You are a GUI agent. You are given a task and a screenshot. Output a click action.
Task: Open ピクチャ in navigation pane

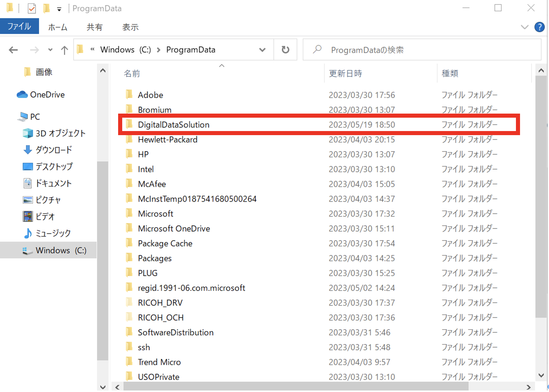[x=48, y=200]
